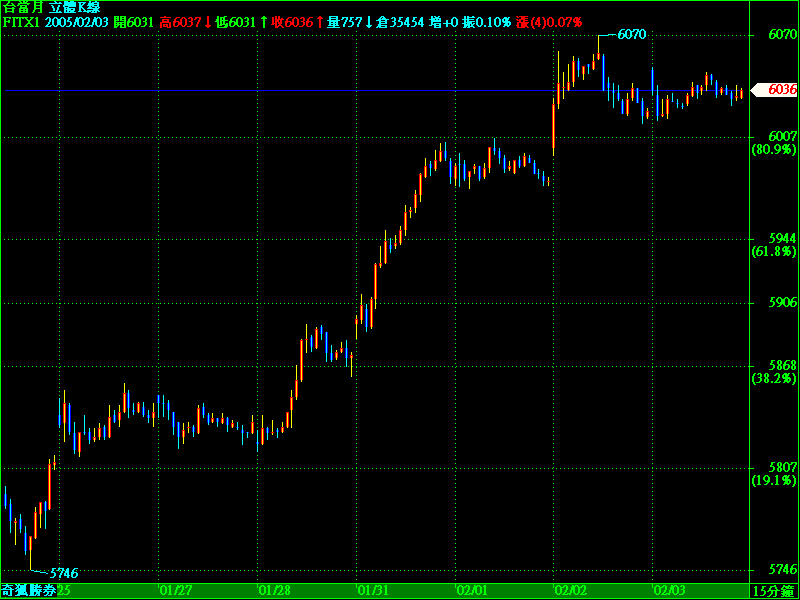Click the 奇狐勝券 software label
Viewport: 800px width, 600px height.
pos(29,591)
